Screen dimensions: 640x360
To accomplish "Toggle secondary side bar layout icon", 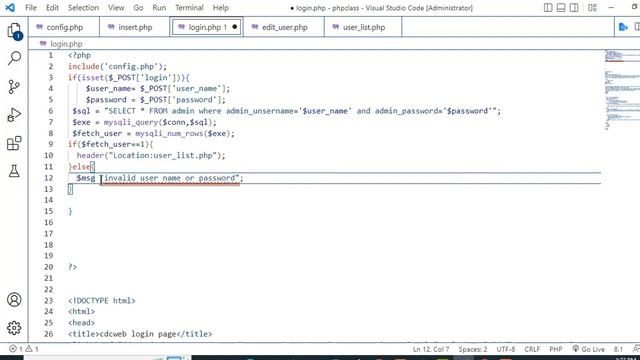I will coord(574,8).
